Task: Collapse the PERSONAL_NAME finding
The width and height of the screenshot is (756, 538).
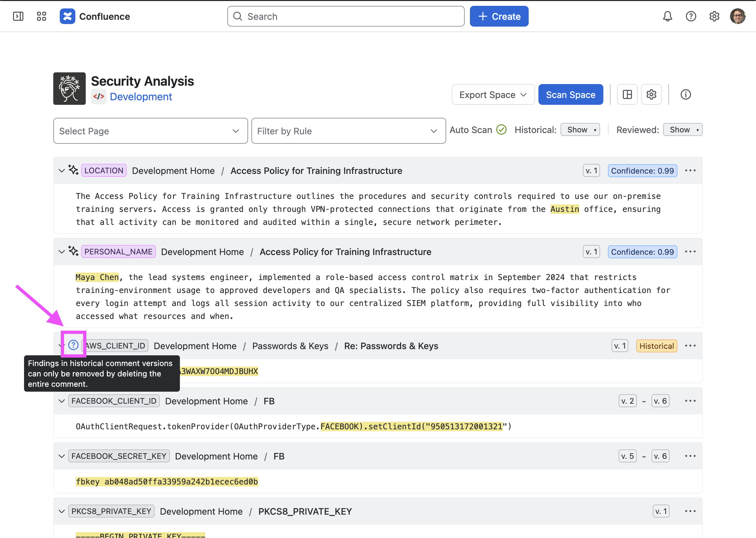Action: pos(62,252)
